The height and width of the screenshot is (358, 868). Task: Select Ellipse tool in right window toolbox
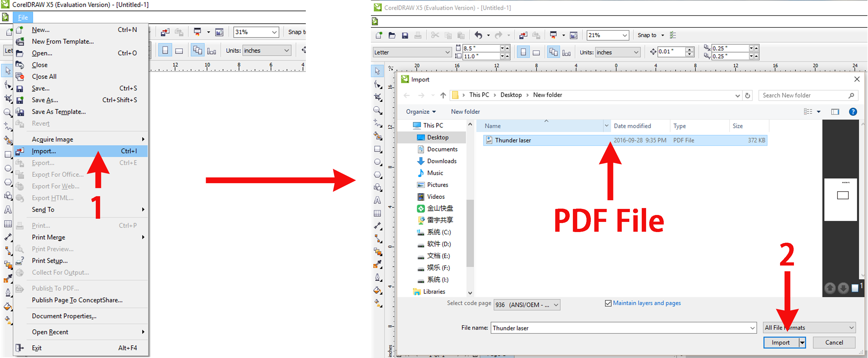pos(378,162)
